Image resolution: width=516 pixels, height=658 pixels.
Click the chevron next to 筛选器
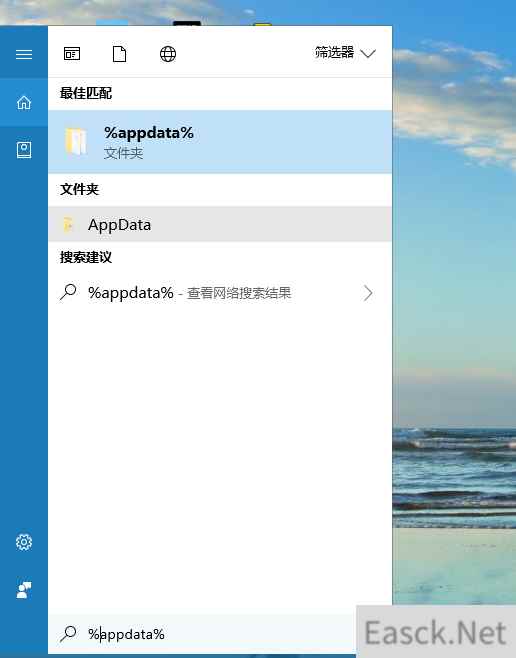pos(368,54)
